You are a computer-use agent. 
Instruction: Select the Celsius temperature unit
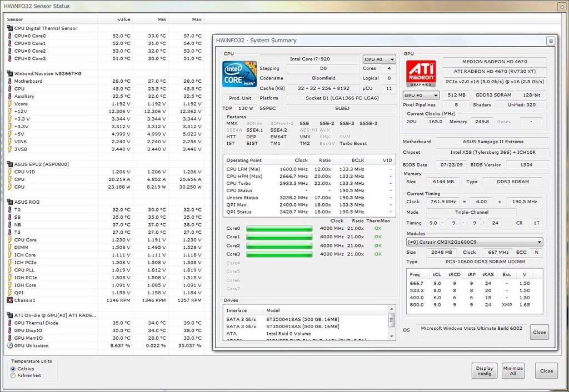point(13,369)
